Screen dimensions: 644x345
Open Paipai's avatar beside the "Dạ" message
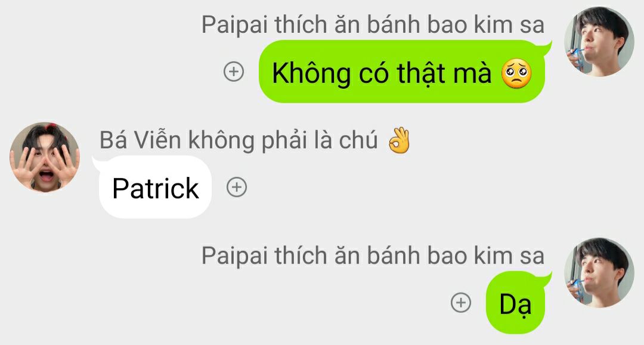click(599, 272)
